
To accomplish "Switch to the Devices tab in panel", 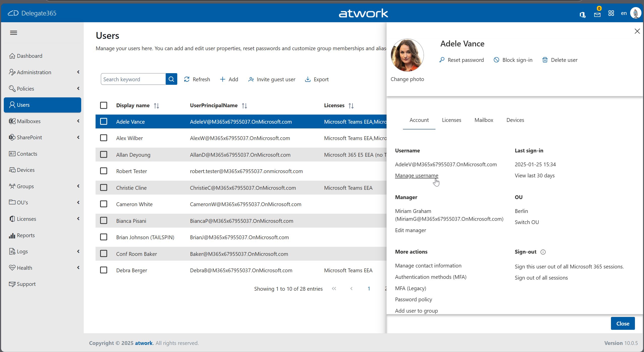I will click(515, 120).
